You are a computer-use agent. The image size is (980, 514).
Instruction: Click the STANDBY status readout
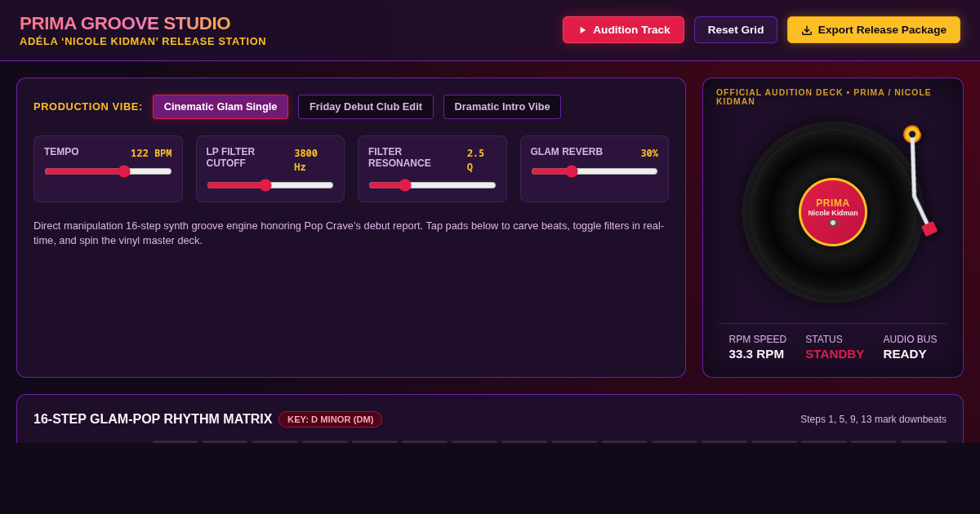pos(835,354)
